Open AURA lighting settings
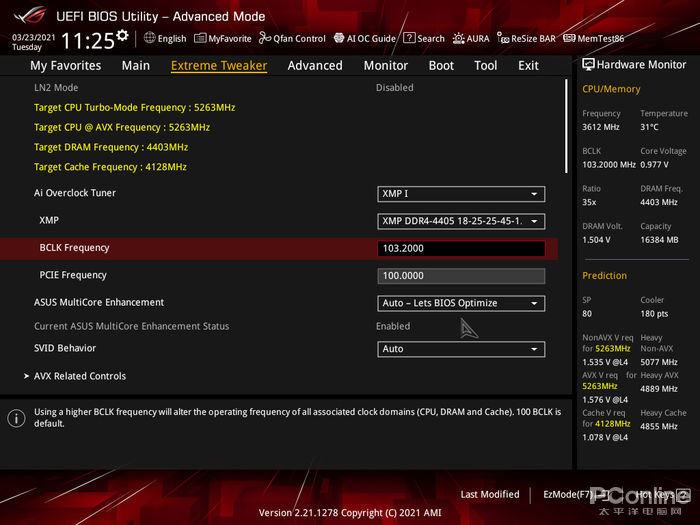This screenshot has width=700, height=525. [x=471, y=38]
